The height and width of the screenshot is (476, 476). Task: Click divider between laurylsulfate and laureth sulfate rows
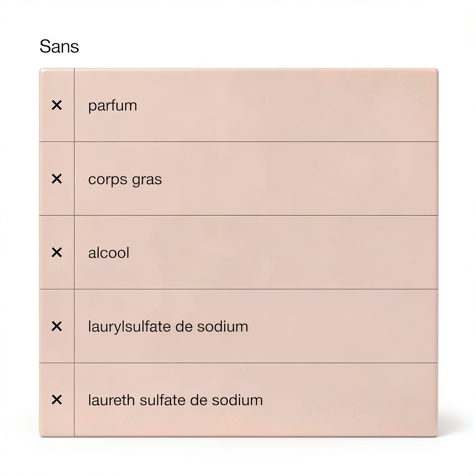(256, 363)
